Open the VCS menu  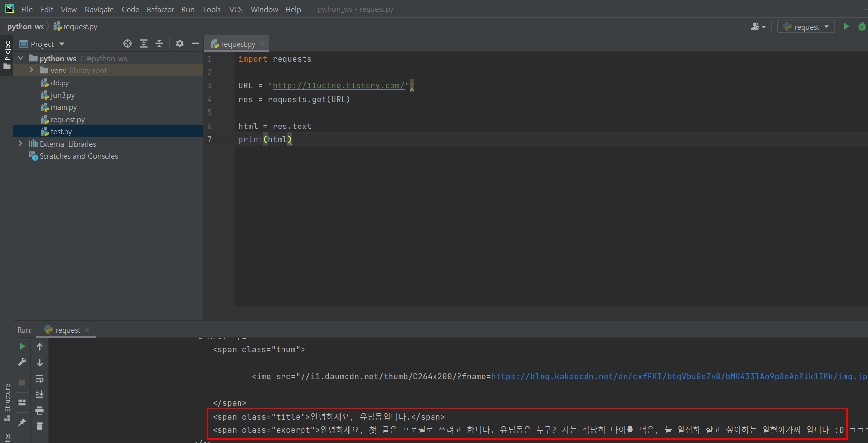pos(236,9)
